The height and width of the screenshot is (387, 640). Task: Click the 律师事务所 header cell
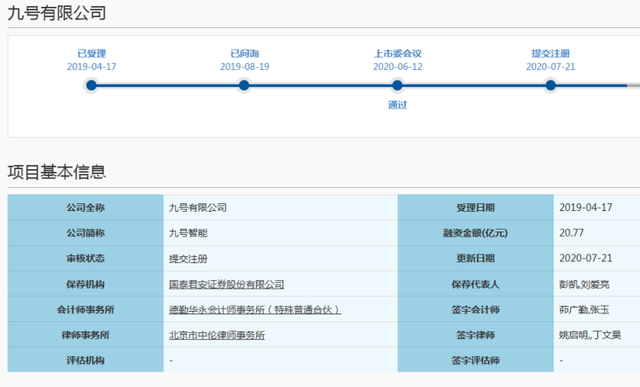click(85, 335)
